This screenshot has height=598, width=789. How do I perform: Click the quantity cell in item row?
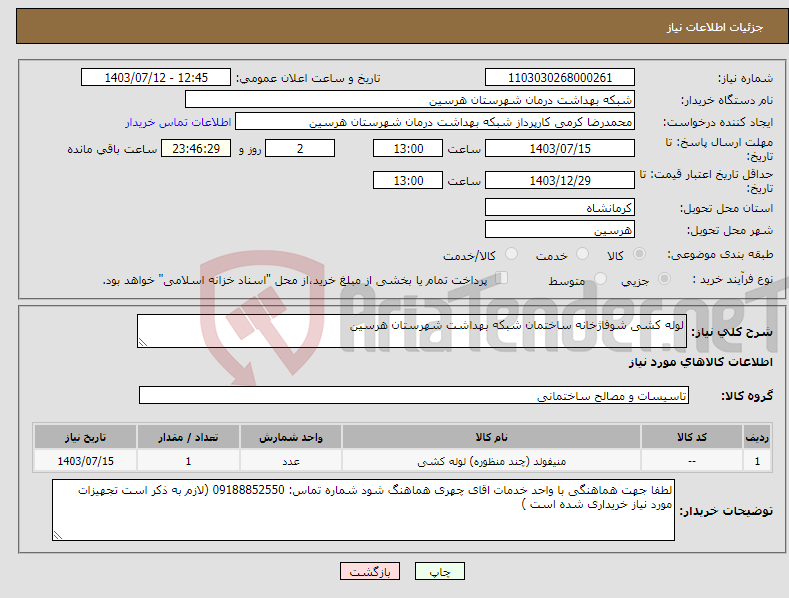click(188, 461)
